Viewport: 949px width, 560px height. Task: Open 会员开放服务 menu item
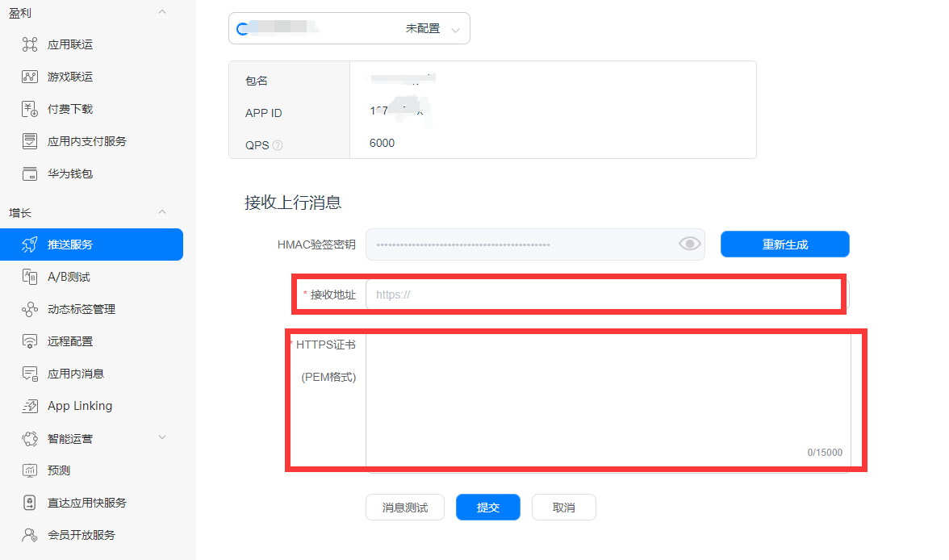click(x=82, y=535)
